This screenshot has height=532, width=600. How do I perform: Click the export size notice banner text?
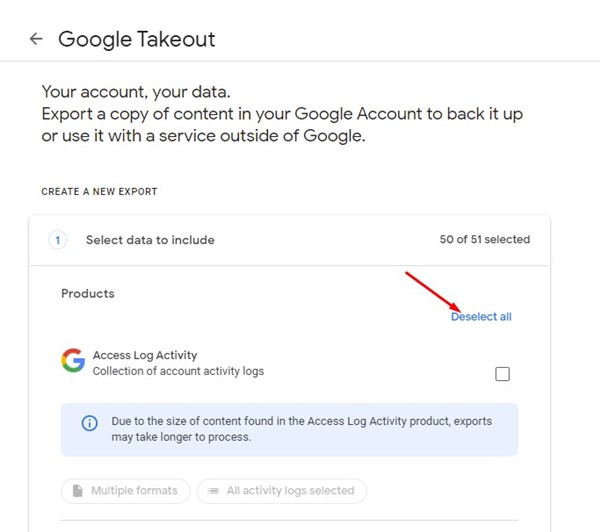coord(302,429)
